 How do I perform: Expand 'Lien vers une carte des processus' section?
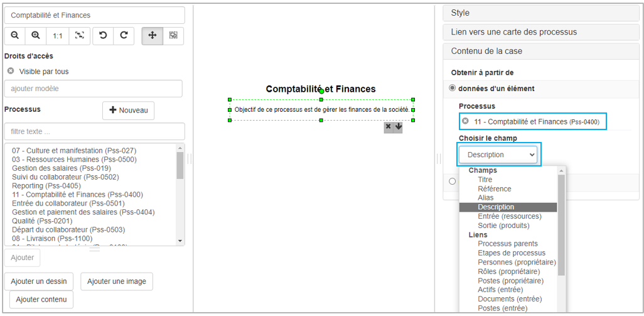543,32
